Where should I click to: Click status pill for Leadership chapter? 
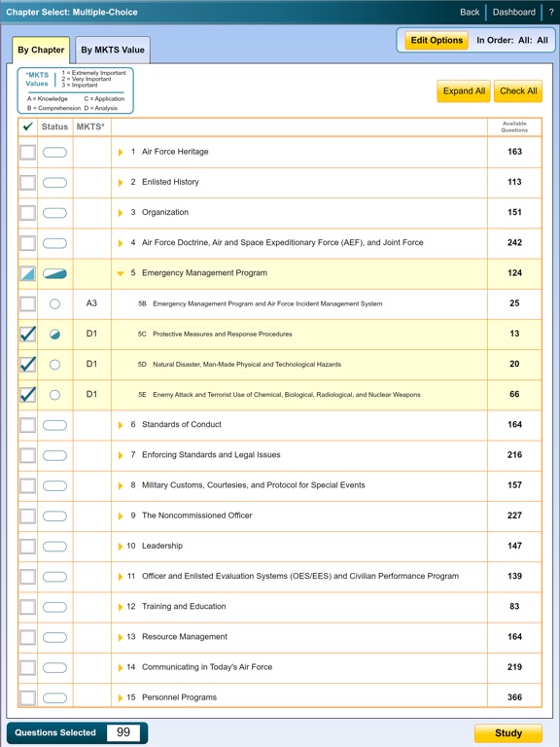tap(54, 547)
